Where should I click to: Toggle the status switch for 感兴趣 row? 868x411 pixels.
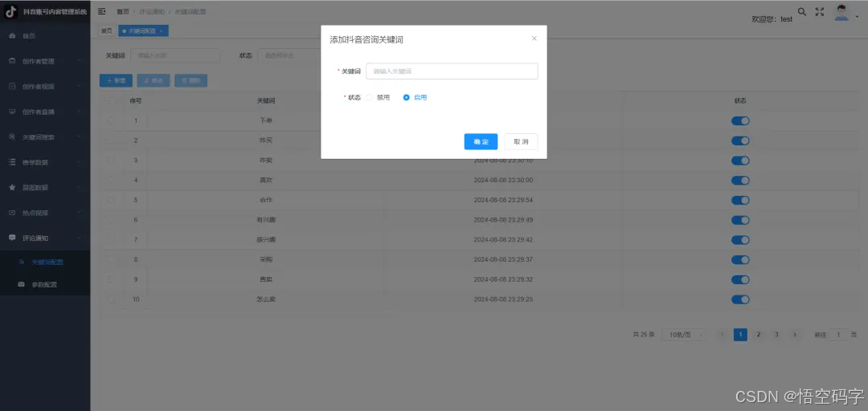tap(740, 240)
